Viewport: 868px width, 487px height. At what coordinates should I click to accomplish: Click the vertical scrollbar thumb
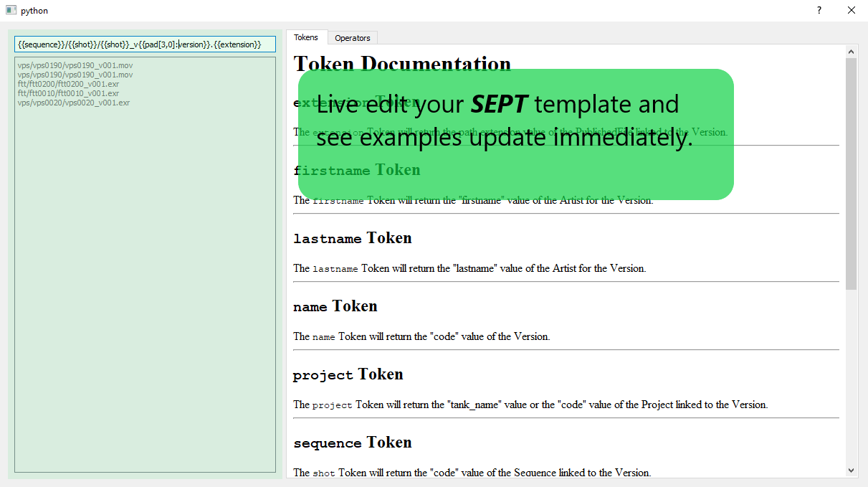[852, 174]
